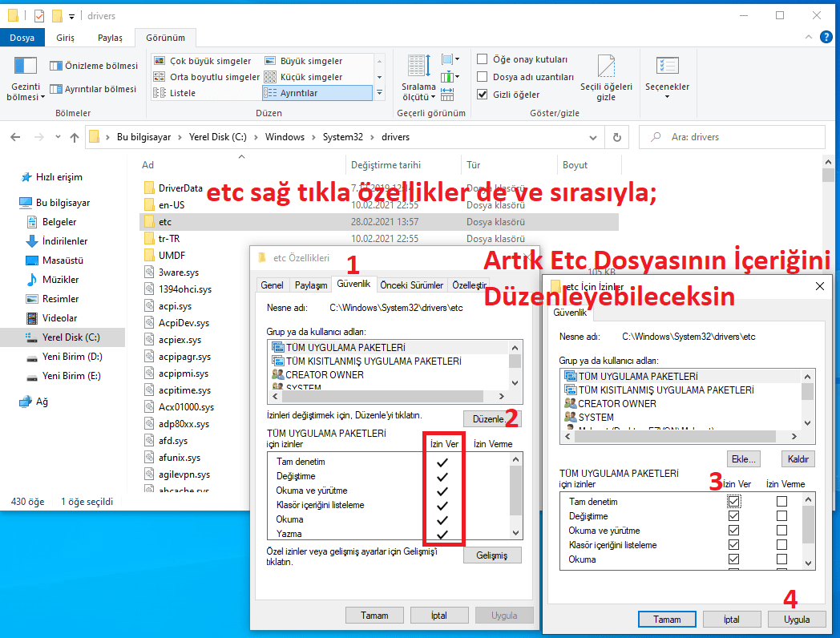Screen dimensions: 840x638
Task: Open Ağ network in sidebar
Action: tap(41, 402)
